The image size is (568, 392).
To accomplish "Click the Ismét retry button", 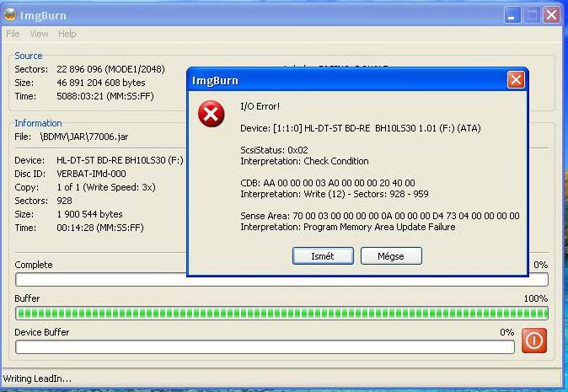I will point(323,255).
